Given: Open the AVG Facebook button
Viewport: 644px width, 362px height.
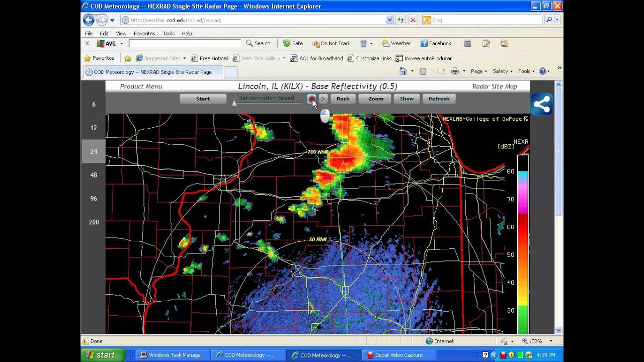Looking at the screenshot, I should [x=436, y=43].
